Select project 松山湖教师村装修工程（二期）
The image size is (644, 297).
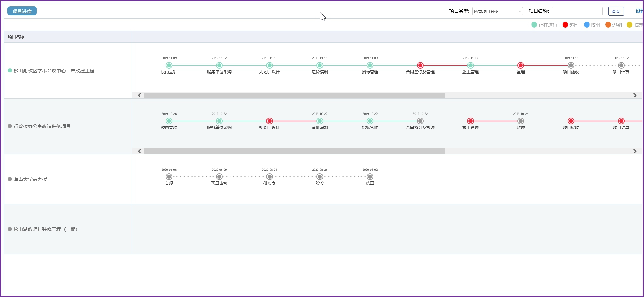45,229
